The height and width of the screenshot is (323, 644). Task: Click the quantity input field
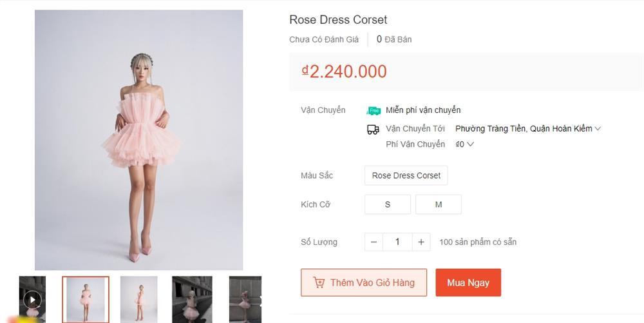click(x=397, y=242)
